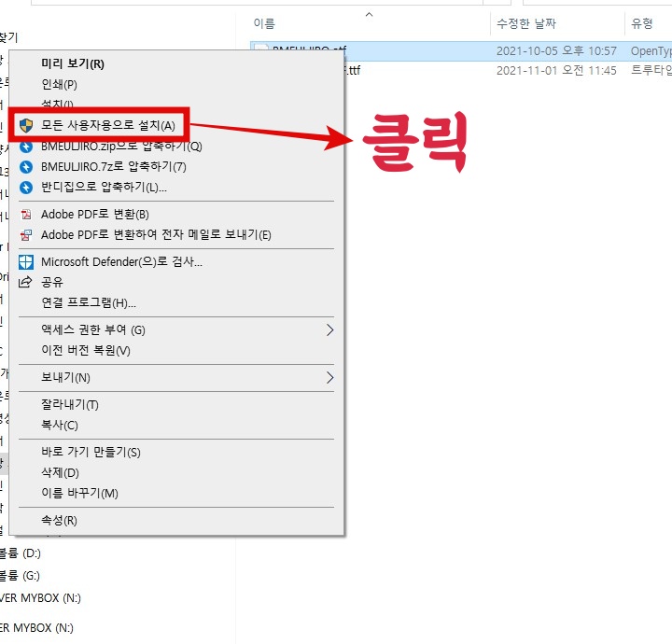The image size is (672, 644).
Task: Choose Adobe PDF로 변환하여 전자 메일로 보내기(E)
Action: pyautogui.click(x=156, y=235)
